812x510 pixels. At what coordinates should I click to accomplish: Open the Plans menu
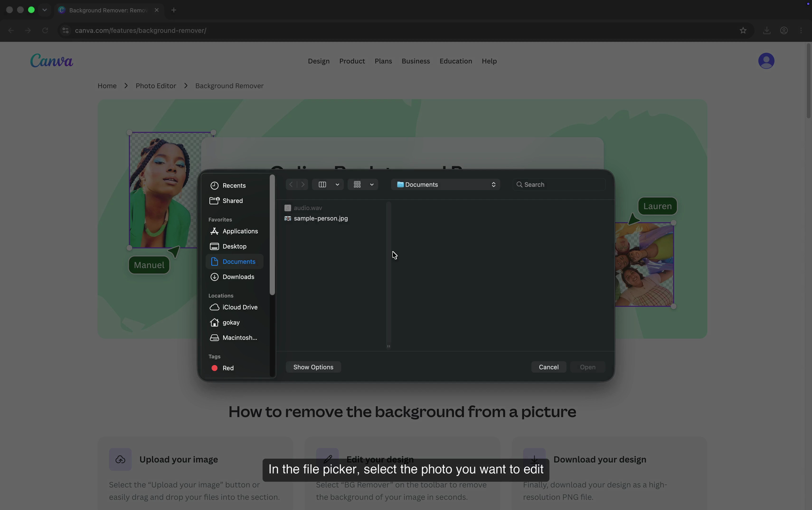pyautogui.click(x=383, y=61)
